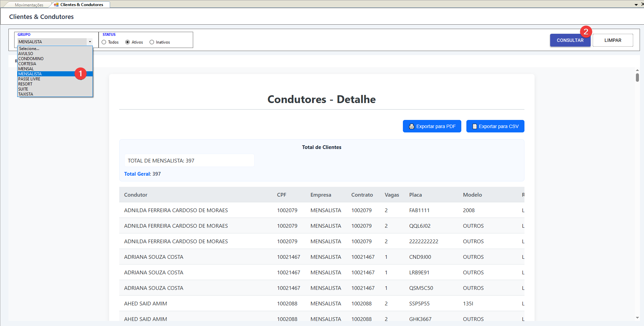The height and width of the screenshot is (326, 644).
Task: Click plate GHK3667 cell
Action: (x=420, y=319)
